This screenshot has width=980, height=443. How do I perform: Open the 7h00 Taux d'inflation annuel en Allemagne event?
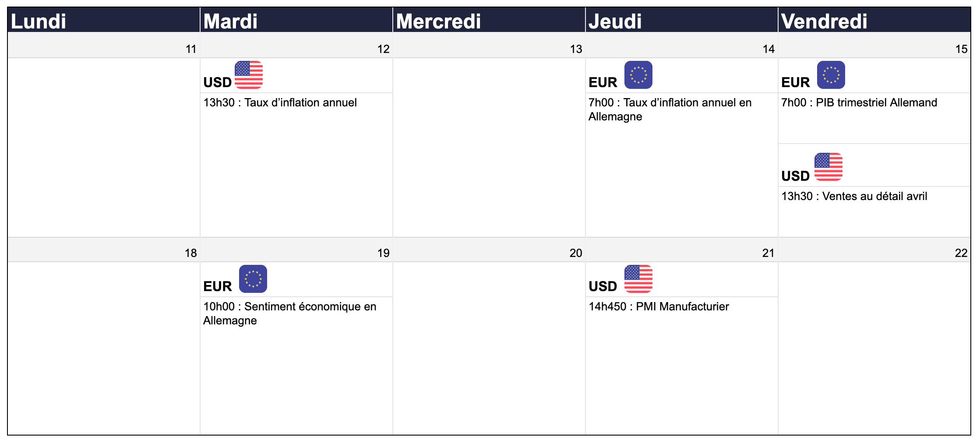[x=670, y=109]
